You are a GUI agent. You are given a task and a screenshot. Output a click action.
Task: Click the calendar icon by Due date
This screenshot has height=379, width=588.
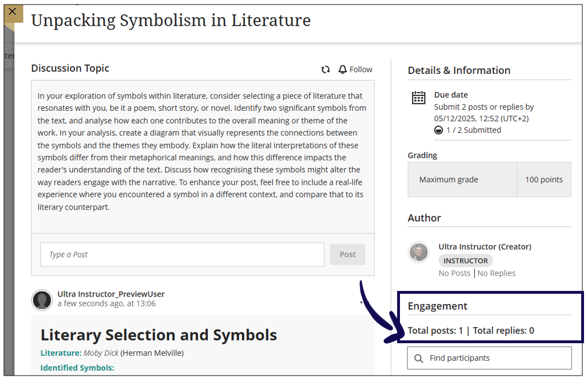[419, 98]
